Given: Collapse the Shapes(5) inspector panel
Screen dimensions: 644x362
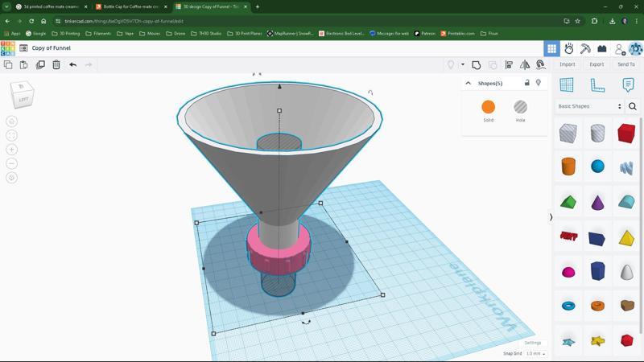Looking at the screenshot, I should point(468,83).
